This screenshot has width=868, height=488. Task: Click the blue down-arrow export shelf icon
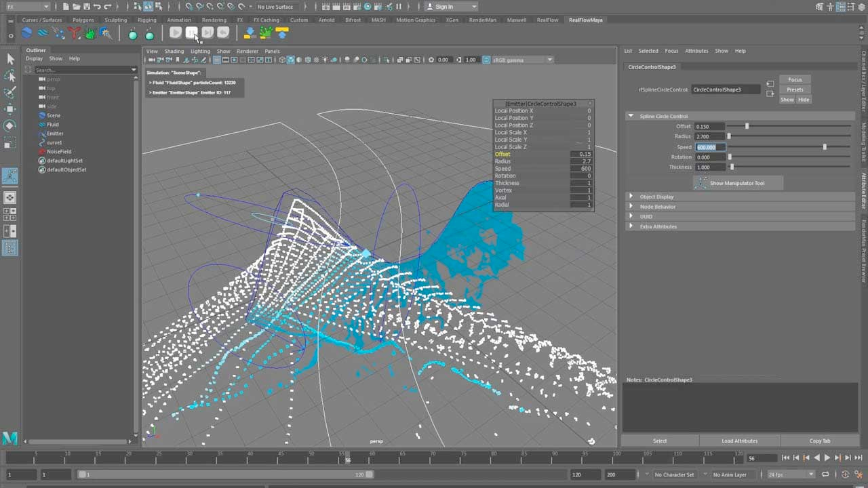coord(250,33)
